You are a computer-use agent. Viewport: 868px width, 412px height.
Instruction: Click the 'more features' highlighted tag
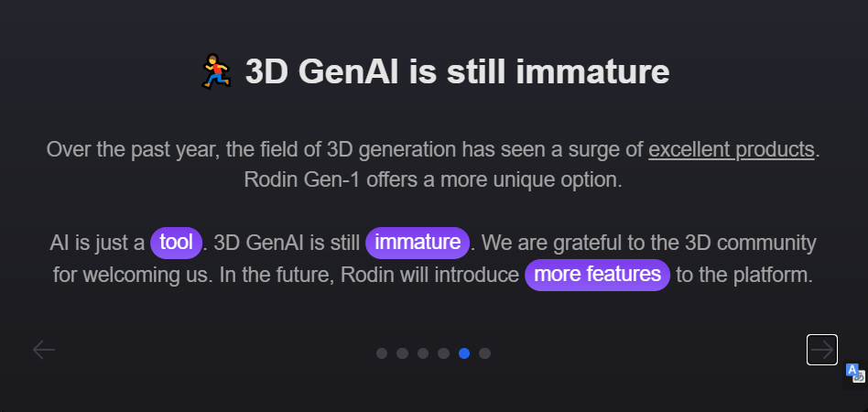tap(597, 275)
